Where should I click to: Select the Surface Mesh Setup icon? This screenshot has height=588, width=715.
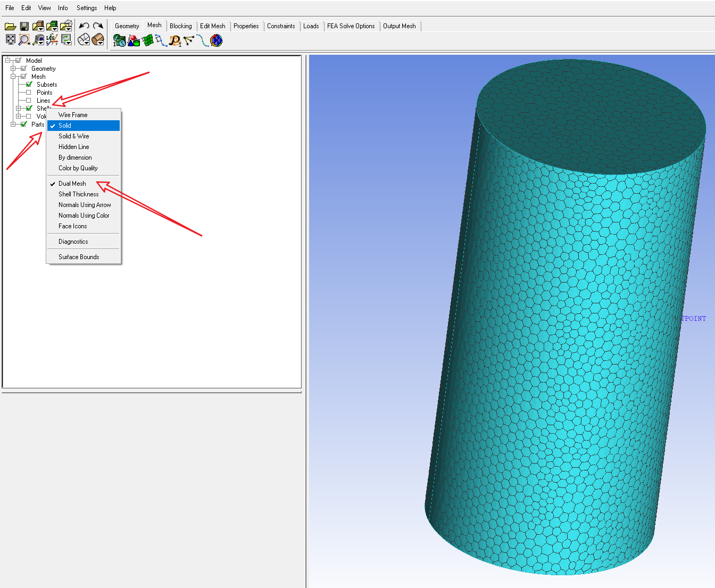click(147, 40)
